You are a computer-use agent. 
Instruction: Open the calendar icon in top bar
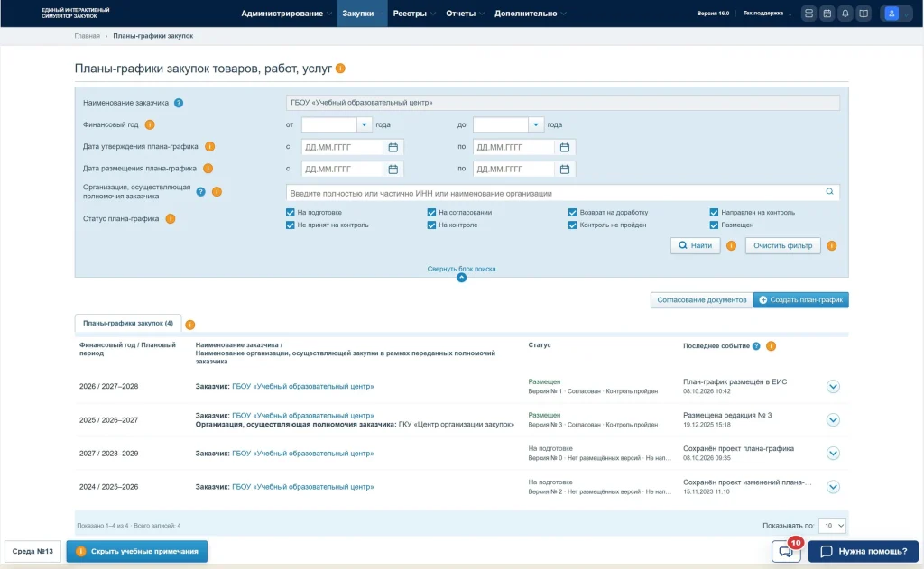click(827, 14)
